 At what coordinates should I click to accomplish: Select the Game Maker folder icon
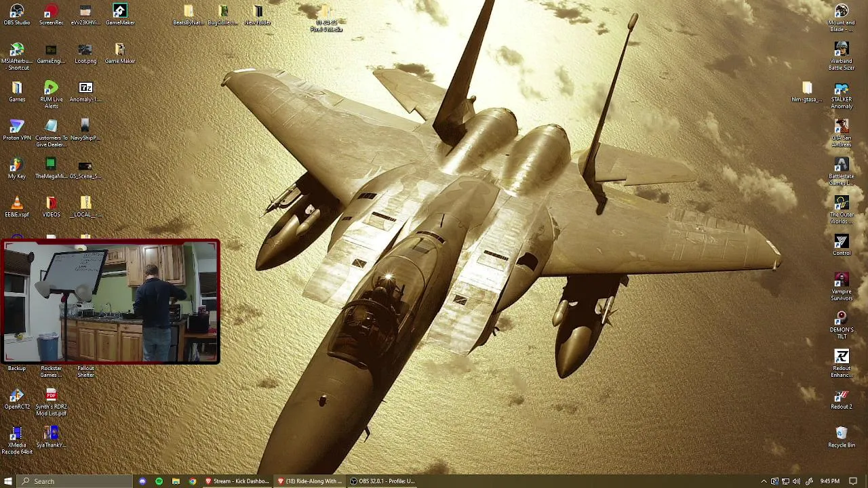[x=120, y=54]
